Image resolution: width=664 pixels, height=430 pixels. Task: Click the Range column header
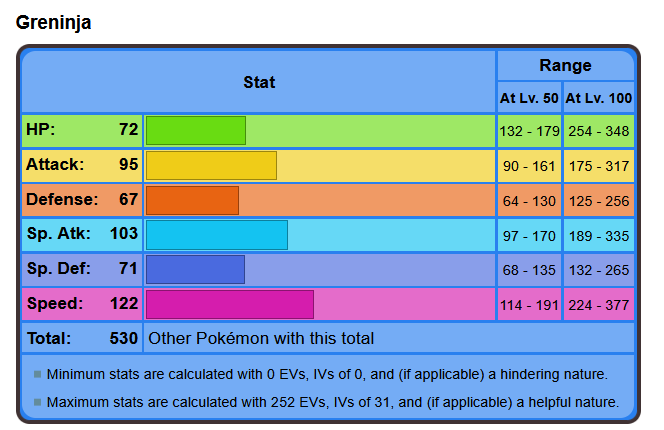coord(565,66)
